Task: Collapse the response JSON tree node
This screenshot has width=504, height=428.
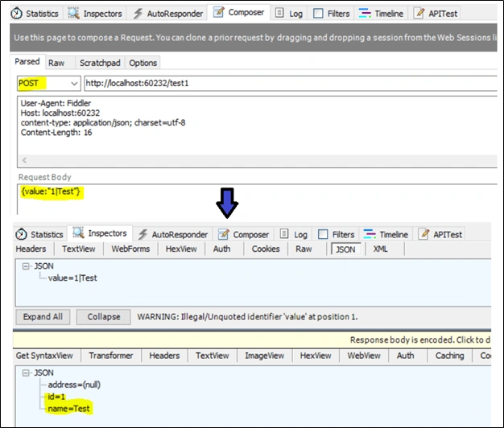Action: tap(26, 372)
